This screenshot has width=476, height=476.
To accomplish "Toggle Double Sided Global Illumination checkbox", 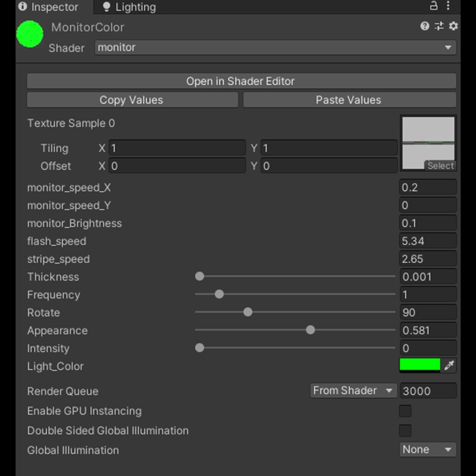I will (405, 430).
